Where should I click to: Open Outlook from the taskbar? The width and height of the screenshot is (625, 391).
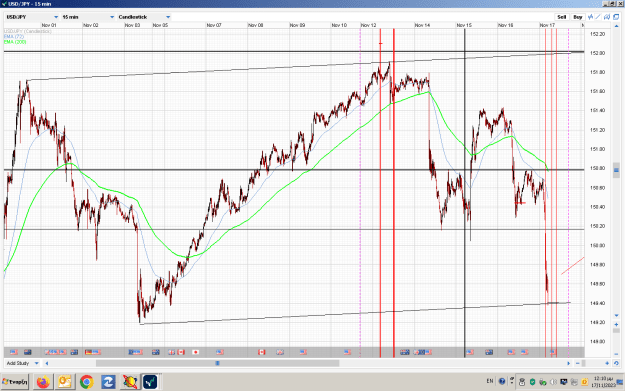65,382
